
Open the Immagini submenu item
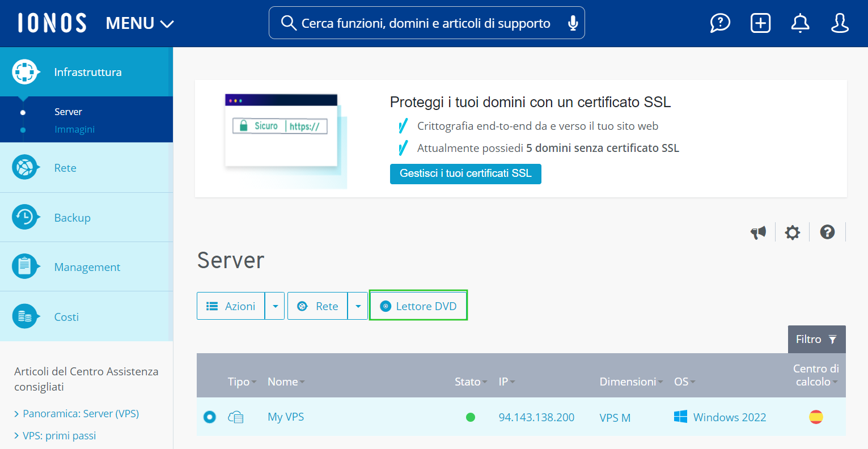(74, 129)
